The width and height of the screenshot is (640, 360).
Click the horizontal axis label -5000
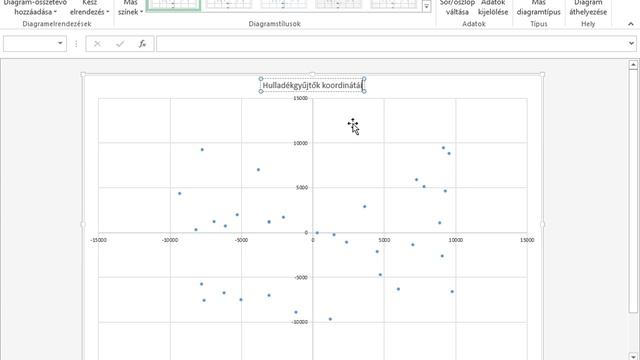click(241, 240)
